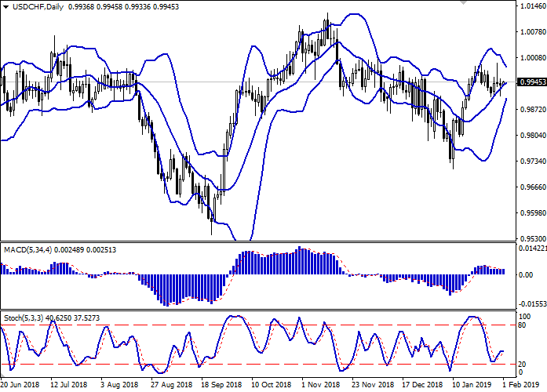547x392 pixels.
Task: Open the chart menu triangle beside USDCHF,Daily
Action: (x=6, y=7)
